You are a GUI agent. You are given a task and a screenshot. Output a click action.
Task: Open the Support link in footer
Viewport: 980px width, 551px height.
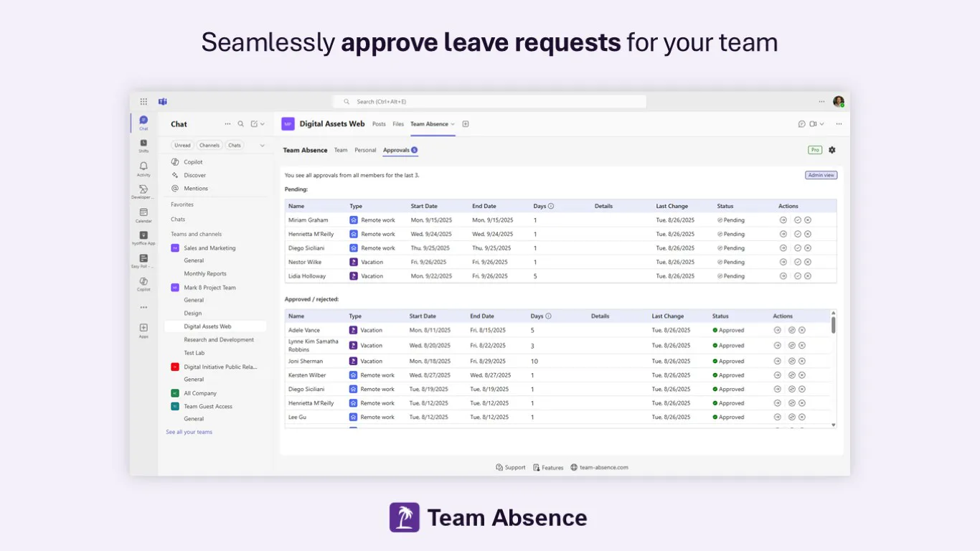(x=511, y=467)
